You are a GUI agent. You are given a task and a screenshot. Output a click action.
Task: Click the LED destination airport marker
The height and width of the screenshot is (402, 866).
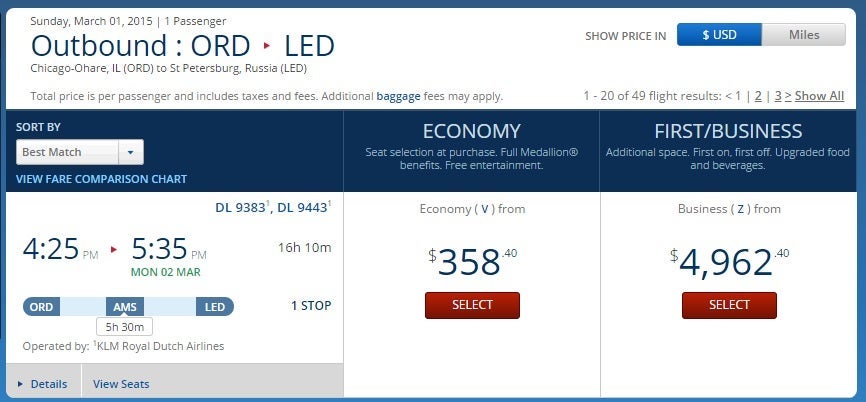(x=214, y=307)
